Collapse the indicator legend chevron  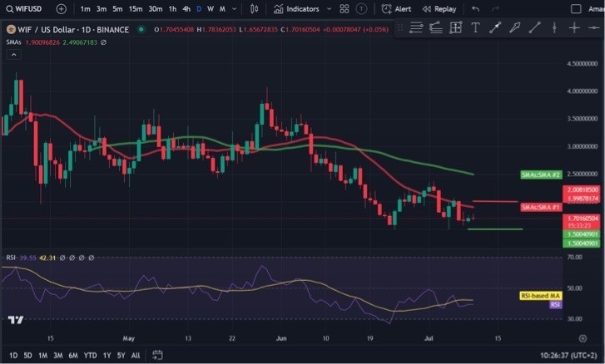tap(12, 54)
